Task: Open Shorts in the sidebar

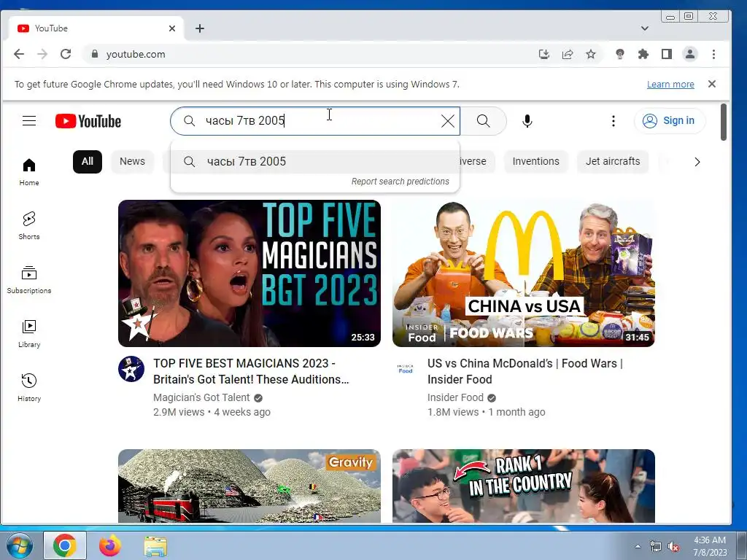Action: [x=29, y=226]
